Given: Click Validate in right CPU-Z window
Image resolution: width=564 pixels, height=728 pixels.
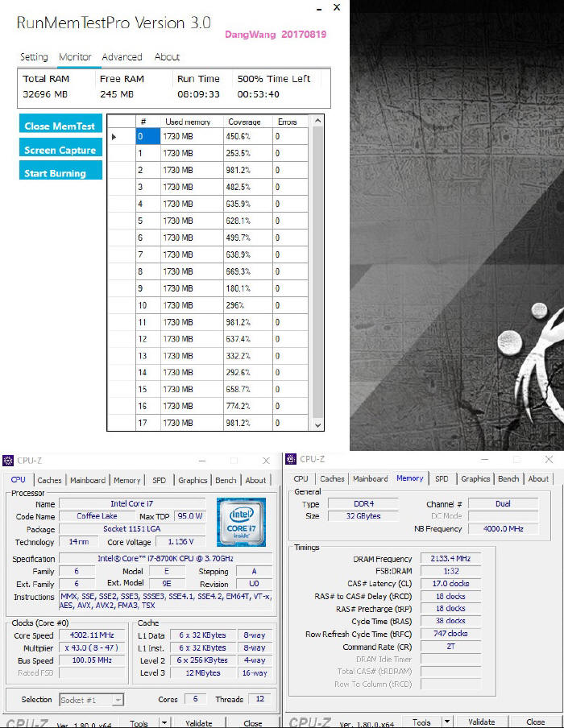Looking at the screenshot, I should point(481,722).
